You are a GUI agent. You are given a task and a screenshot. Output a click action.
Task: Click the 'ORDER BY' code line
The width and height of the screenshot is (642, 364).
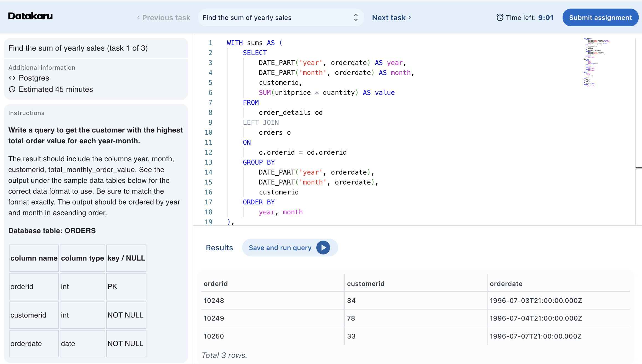click(x=259, y=202)
